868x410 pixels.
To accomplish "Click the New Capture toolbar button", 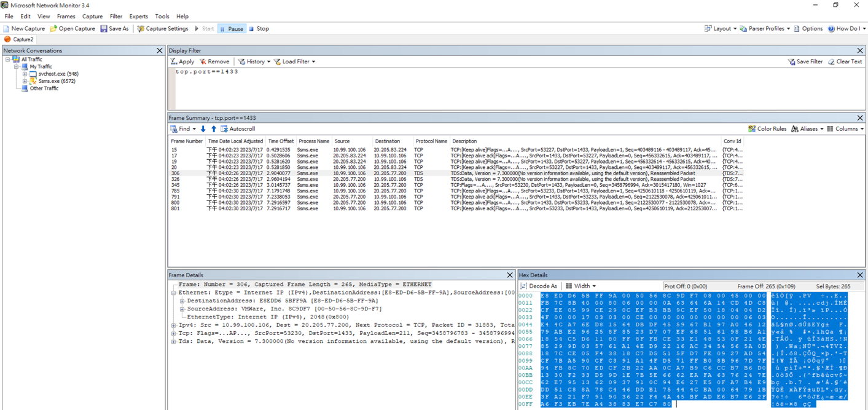I will pyautogui.click(x=24, y=29).
